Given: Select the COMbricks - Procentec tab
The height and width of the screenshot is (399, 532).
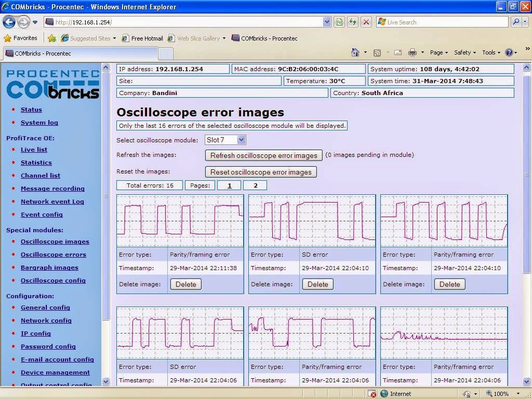Looking at the screenshot, I should pos(80,54).
